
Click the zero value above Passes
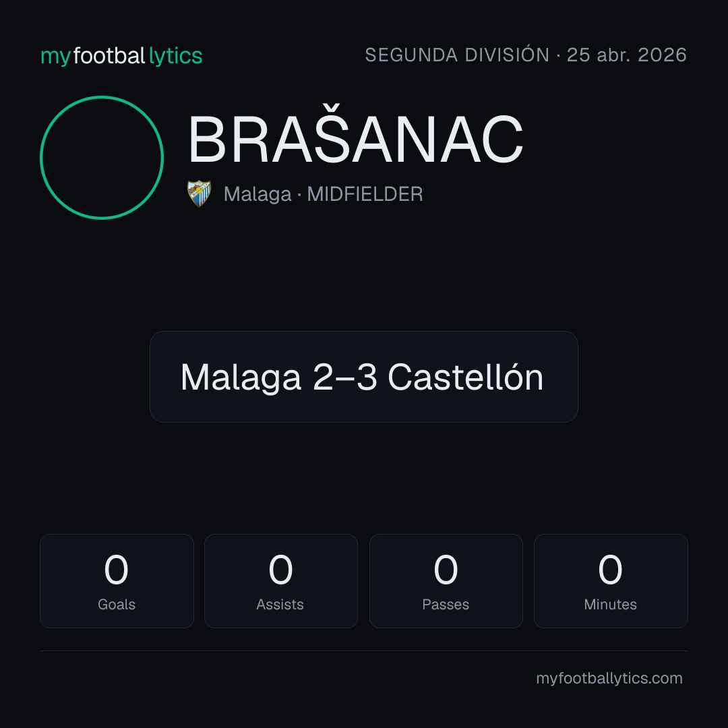[x=446, y=569]
